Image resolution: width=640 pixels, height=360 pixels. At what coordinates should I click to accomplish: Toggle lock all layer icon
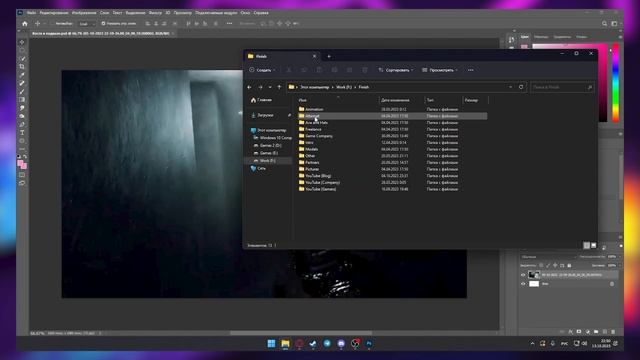569,265
